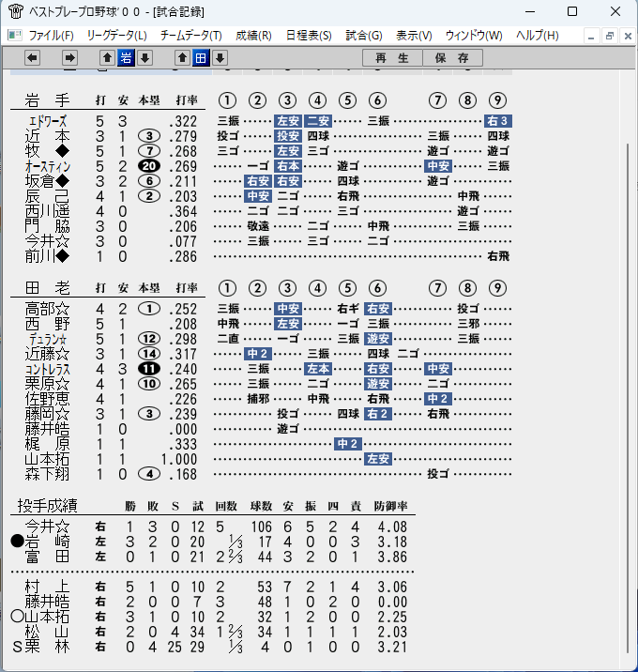This screenshot has height=672, width=638.
Task: Click the up arrow beside 田 team button
Action: coord(182,58)
